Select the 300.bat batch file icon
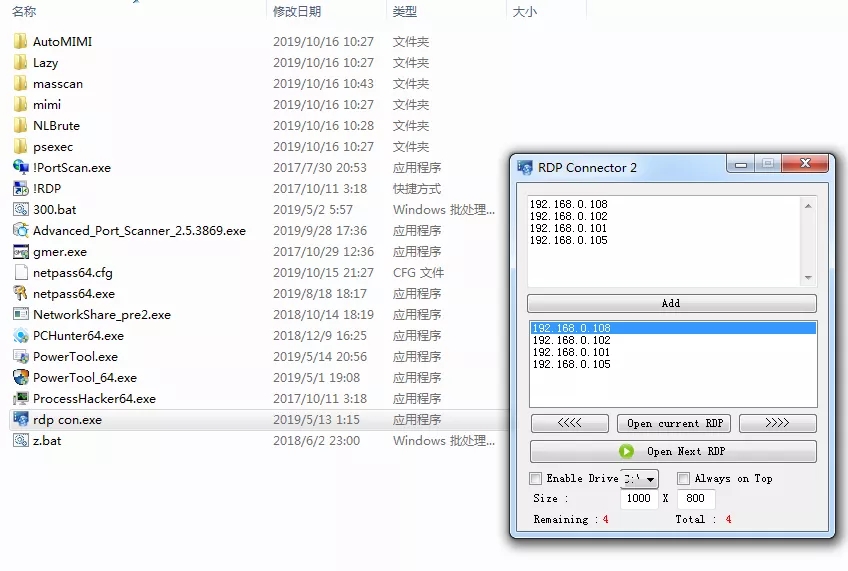The image size is (848, 571). [x=21, y=210]
